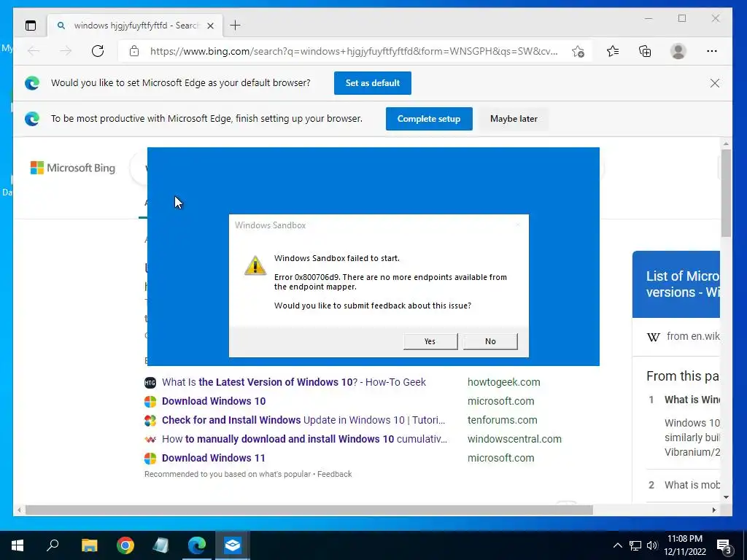Close the Bing search tab
747x560 pixels.
(x=210, y=26)
